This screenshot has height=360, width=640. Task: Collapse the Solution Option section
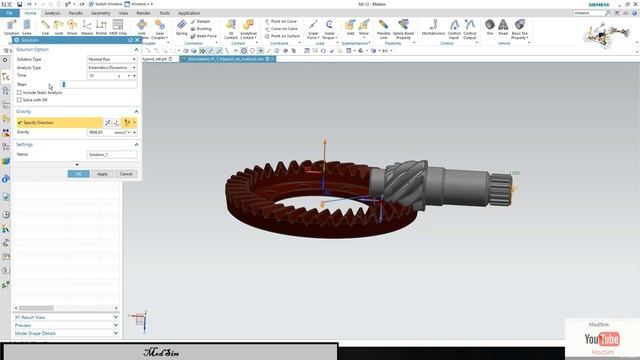(136, 49)
